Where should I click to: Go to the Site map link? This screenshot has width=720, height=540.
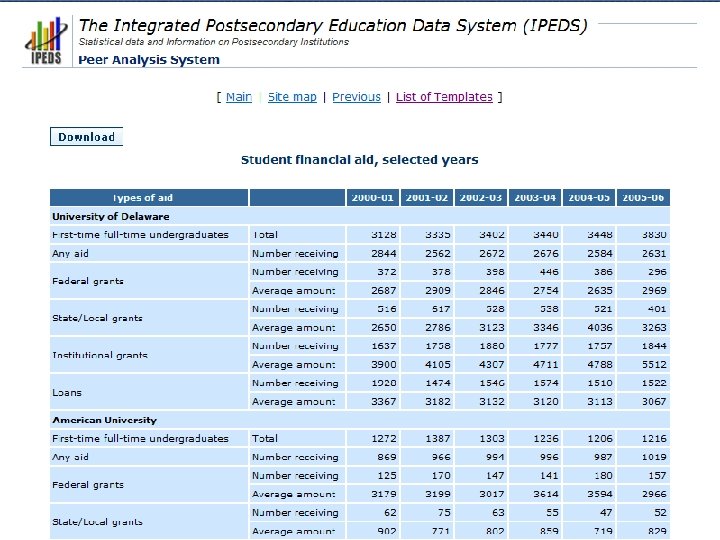click(292, 97)
